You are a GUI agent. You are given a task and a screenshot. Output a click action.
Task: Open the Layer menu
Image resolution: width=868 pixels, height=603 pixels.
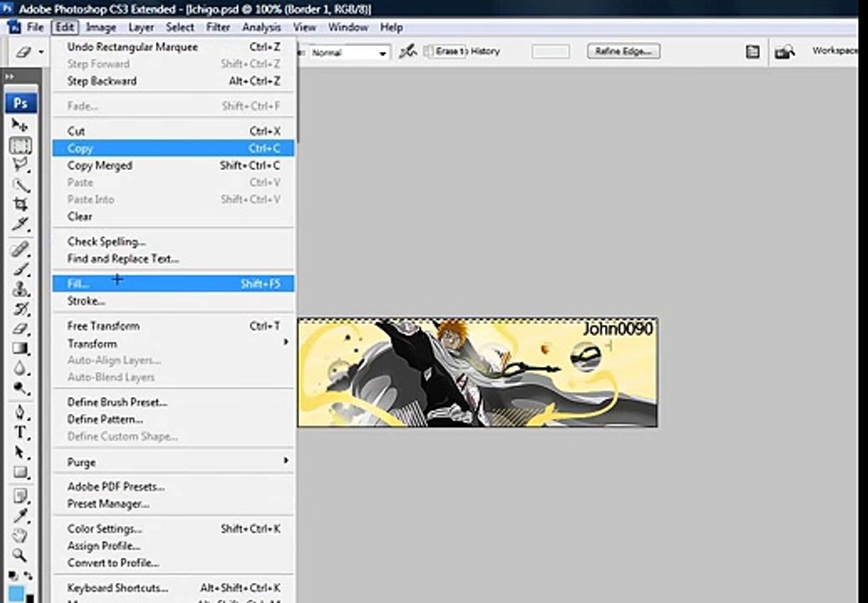(141, 27)
